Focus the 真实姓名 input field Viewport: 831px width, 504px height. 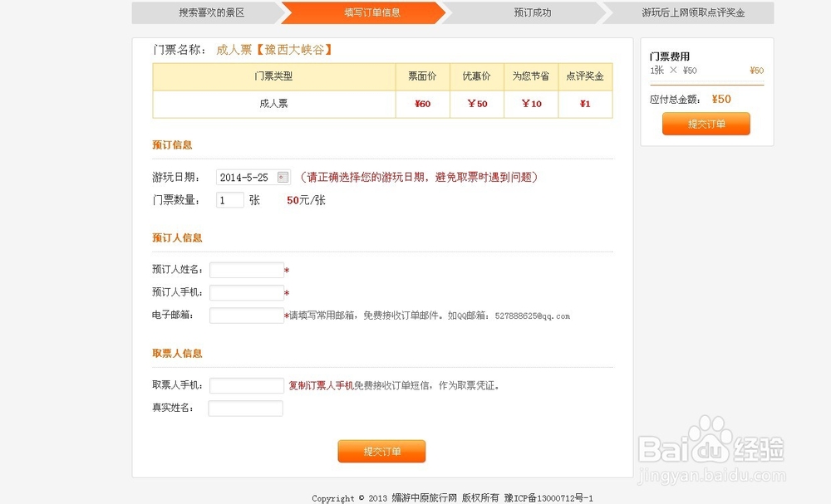pos(245,409)
